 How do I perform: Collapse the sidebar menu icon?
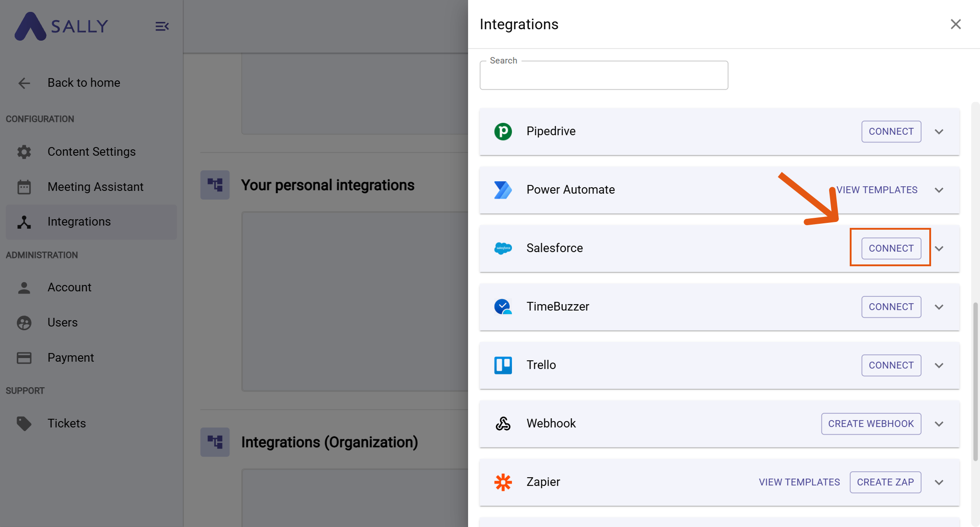pyautogui.click(x=162, y=26)
